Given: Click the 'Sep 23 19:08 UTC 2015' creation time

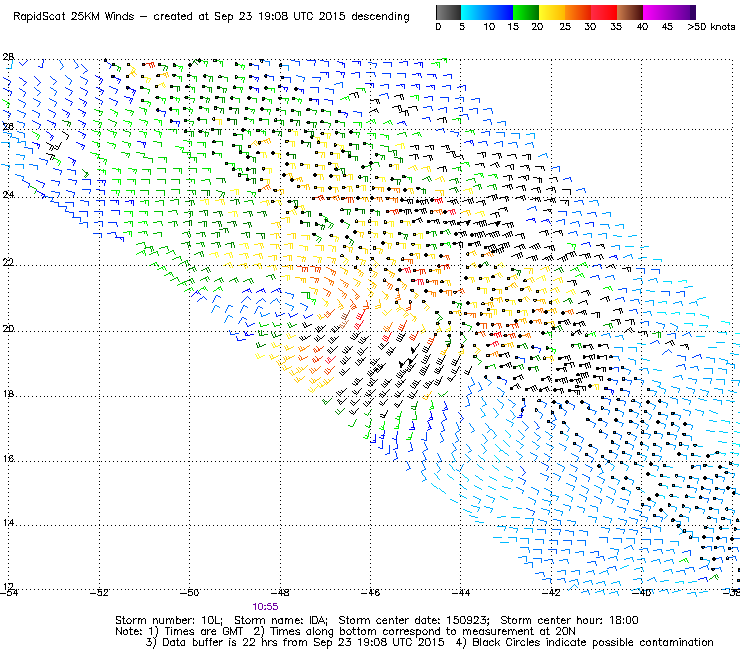Looking at the screenshot, I should click(279, 17).
